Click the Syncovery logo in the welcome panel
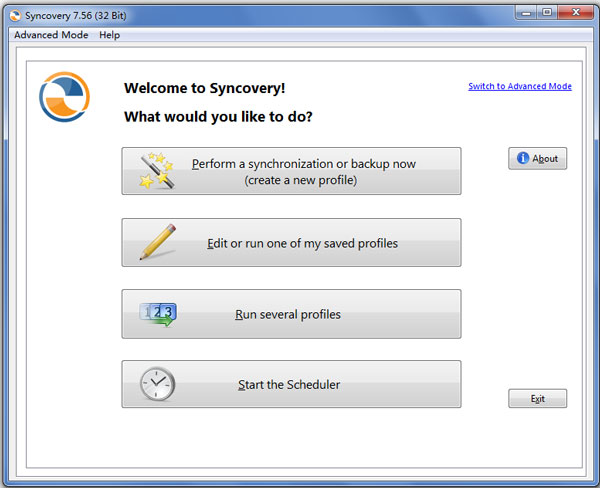This screenshot has width=600, height=488. point(64,97)
